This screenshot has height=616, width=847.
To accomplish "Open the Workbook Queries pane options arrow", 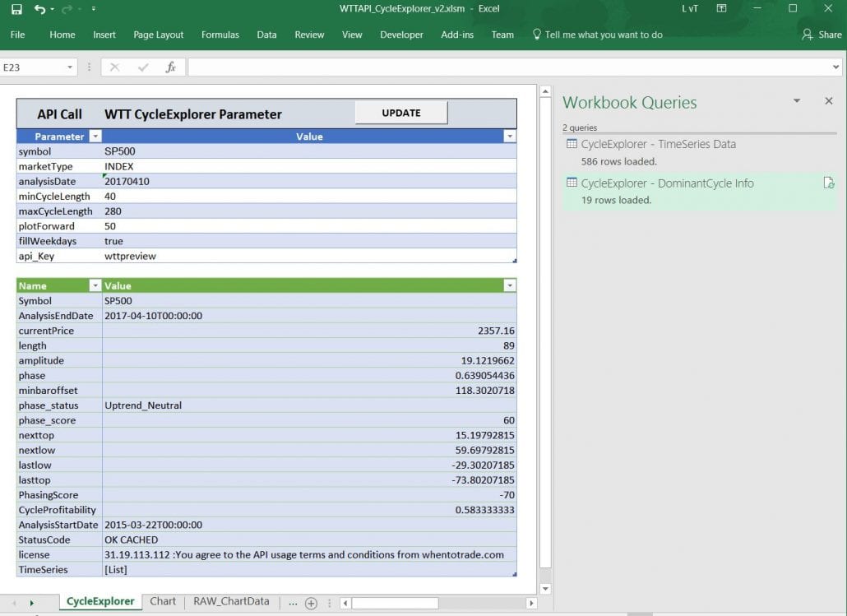I will (x=794, y=100).
